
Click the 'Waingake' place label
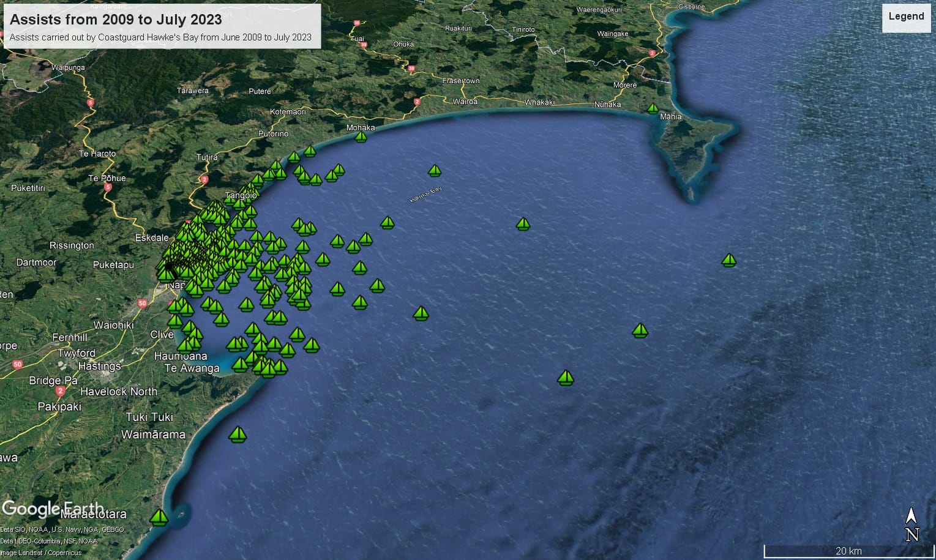613,34
